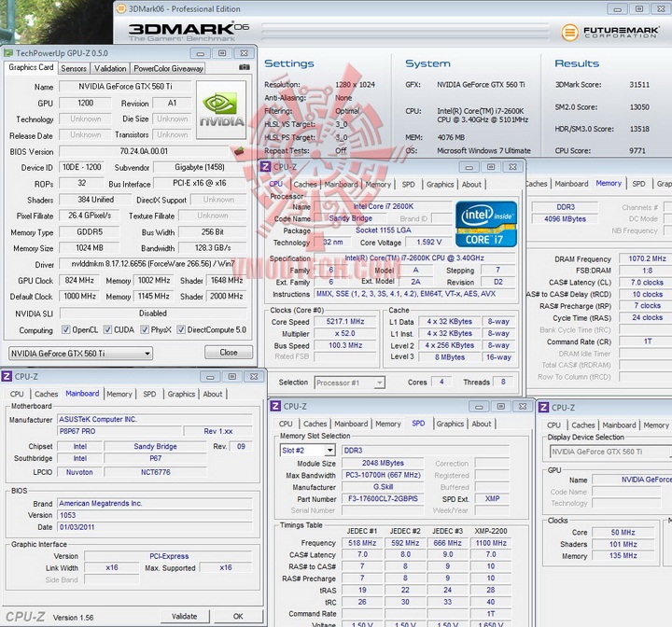
Task: Click the Multiplier value x 52.0
Action: point(345,333)
